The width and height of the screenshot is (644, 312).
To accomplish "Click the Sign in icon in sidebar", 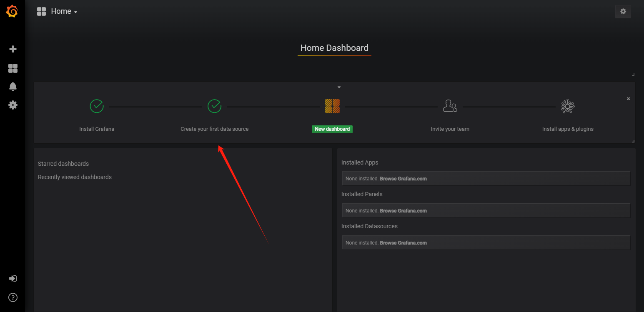I will tap(13, 278).
